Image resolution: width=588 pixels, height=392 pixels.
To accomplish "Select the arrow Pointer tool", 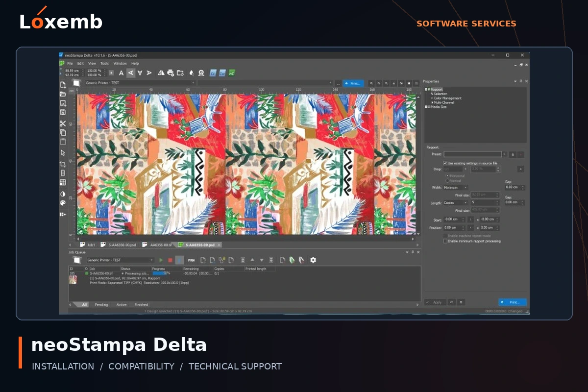I will tap(63, 153).
